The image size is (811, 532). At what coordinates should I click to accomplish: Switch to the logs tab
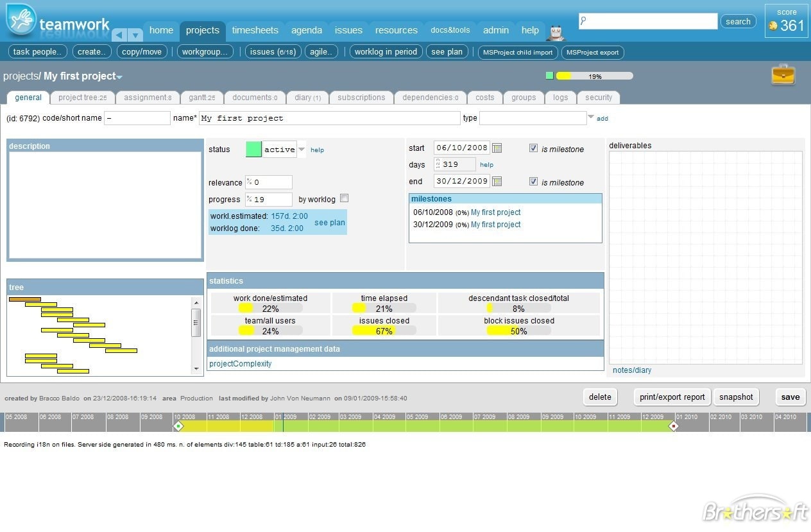pyautogui.click(x=560, y=98)
